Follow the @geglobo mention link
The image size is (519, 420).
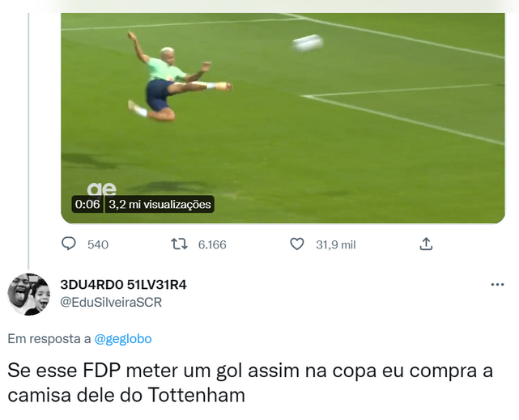pos(123,339)
